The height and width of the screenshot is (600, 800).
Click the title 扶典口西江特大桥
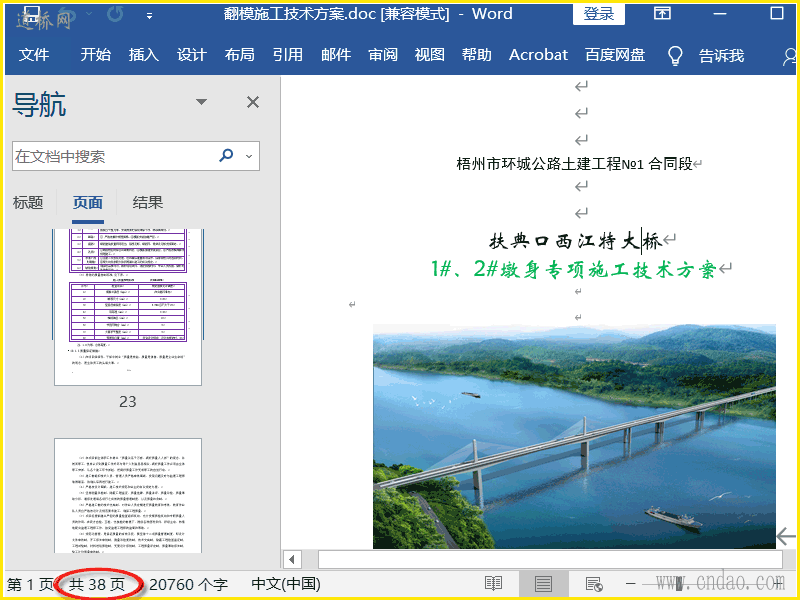pos(576,241)
